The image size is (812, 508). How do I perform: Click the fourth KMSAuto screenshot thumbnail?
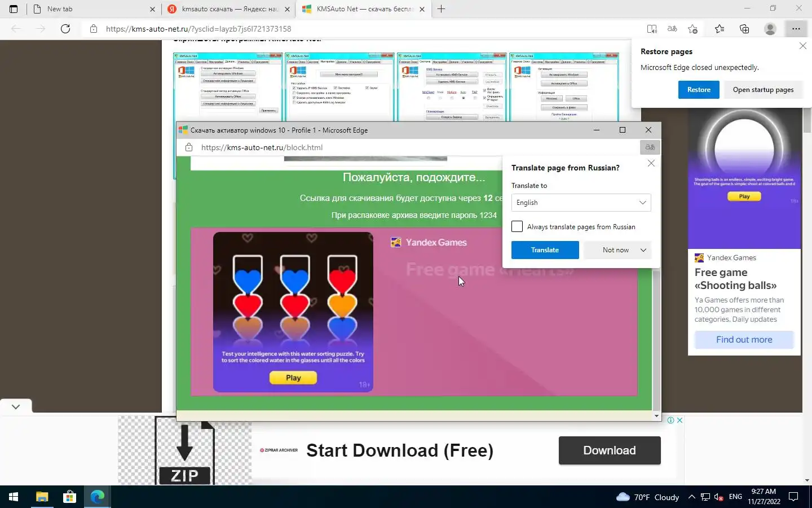point(564,86)
